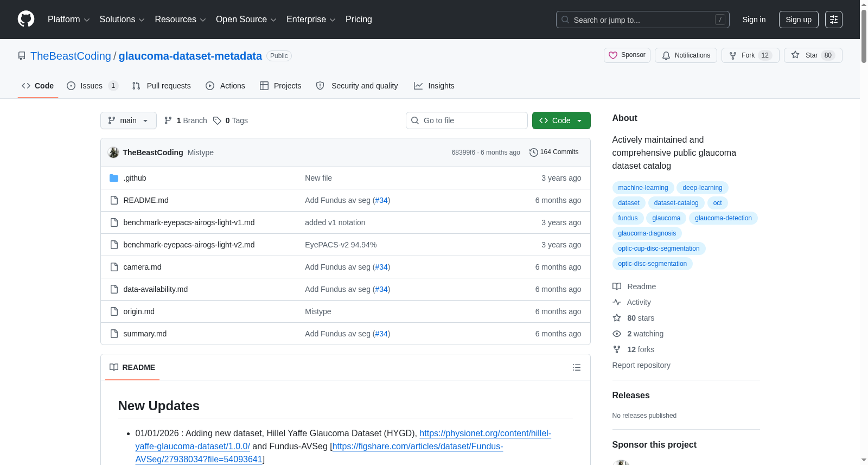Open TheBeastCoding owner profile link
This screenshot has height=465, width=868.
[x=71, y=56]
